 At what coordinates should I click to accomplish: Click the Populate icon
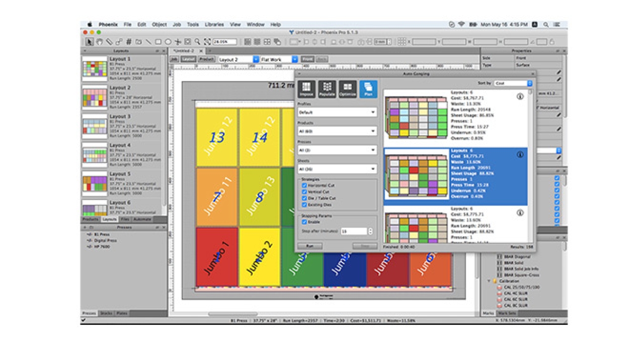point(328,89)
